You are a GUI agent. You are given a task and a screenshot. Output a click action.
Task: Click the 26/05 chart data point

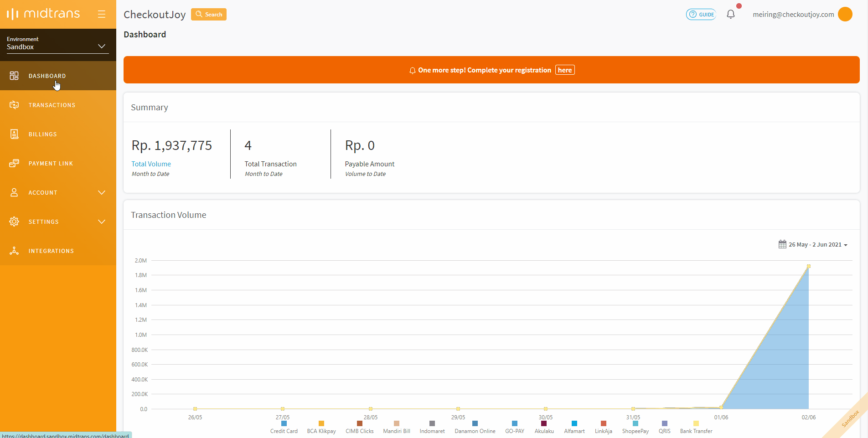(x=195, y=409)
